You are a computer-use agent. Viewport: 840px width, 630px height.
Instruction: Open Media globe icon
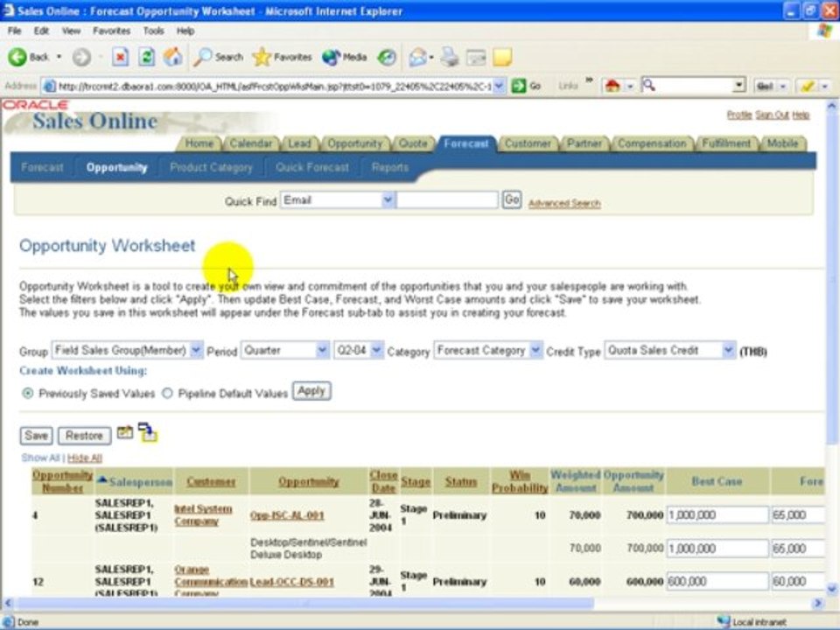331,58
